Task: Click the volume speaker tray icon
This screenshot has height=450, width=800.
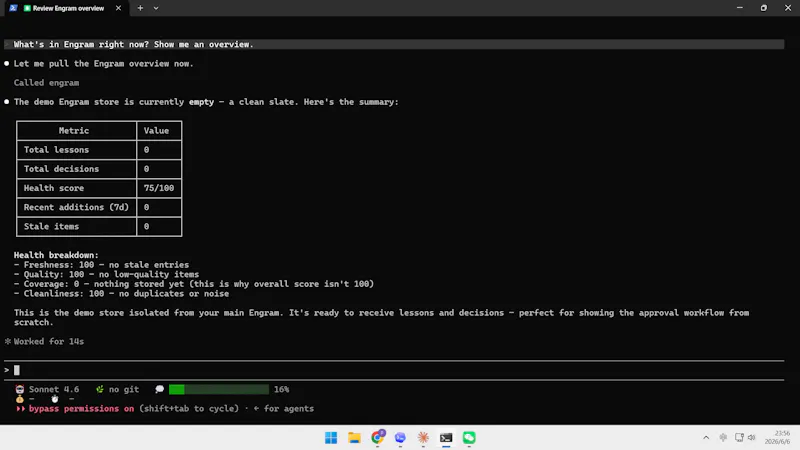Action: pyautogui.click(x=752, y=438)
